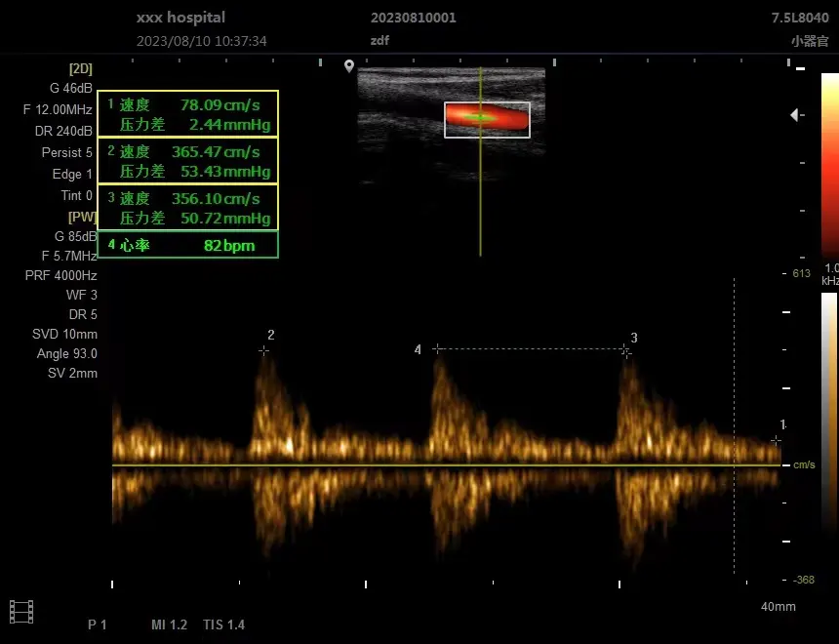This screenshot has height=644, width=839.
Task: Click the PRF 4000Hz parameter
Action: (60, 276)
